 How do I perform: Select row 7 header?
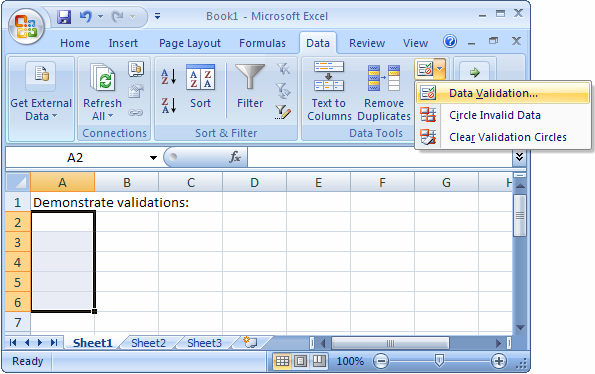click(x=17, y=322)
